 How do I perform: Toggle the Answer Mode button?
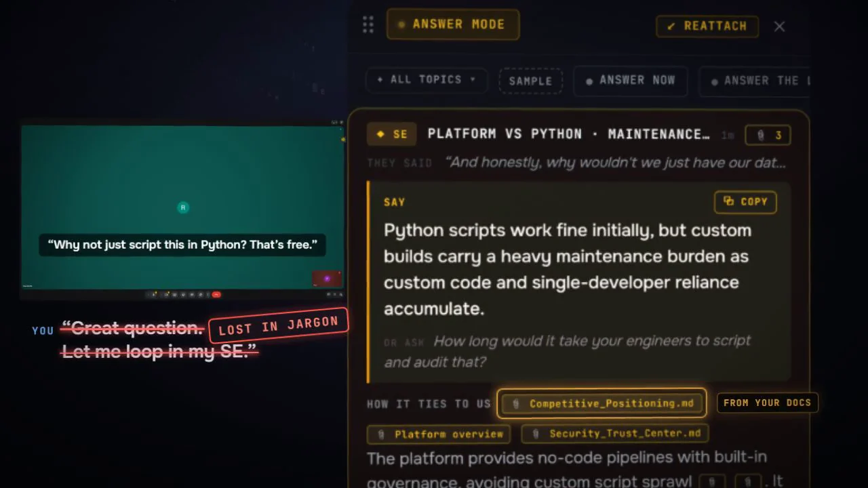coord(453,24)
